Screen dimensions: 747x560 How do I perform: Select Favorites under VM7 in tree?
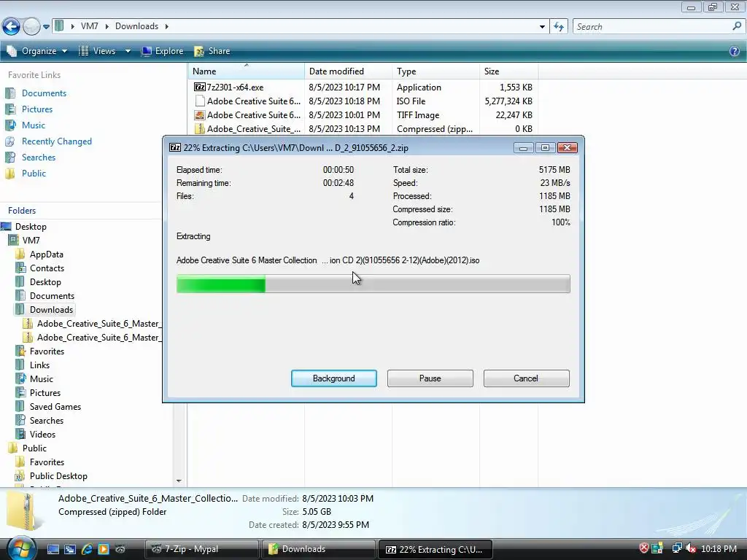[x=47, y=351]
